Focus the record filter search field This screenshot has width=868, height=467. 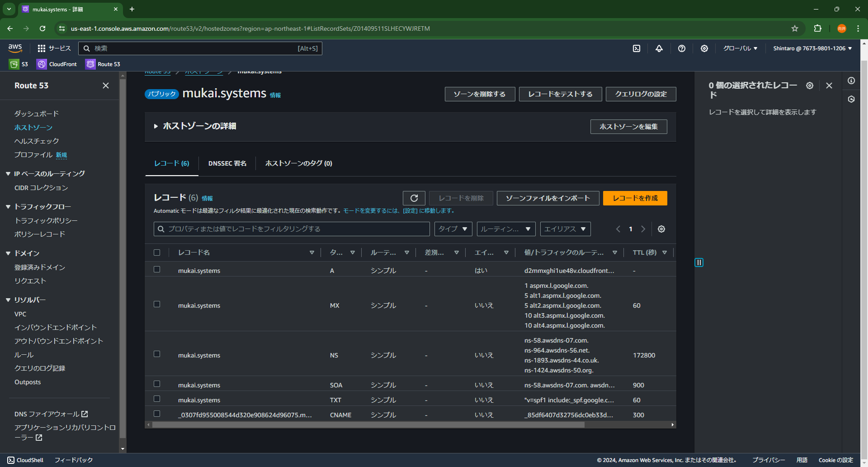[x=292, y=229]
